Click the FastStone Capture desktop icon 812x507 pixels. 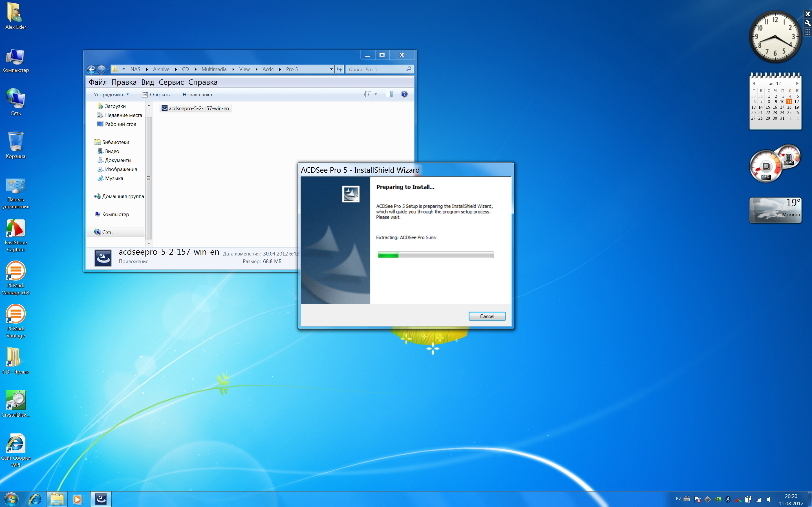point(16,230)
